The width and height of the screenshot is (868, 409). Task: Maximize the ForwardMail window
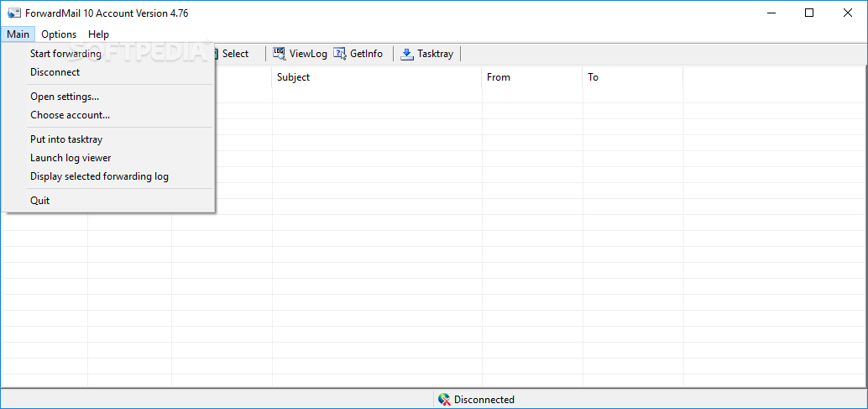(809, 13)
